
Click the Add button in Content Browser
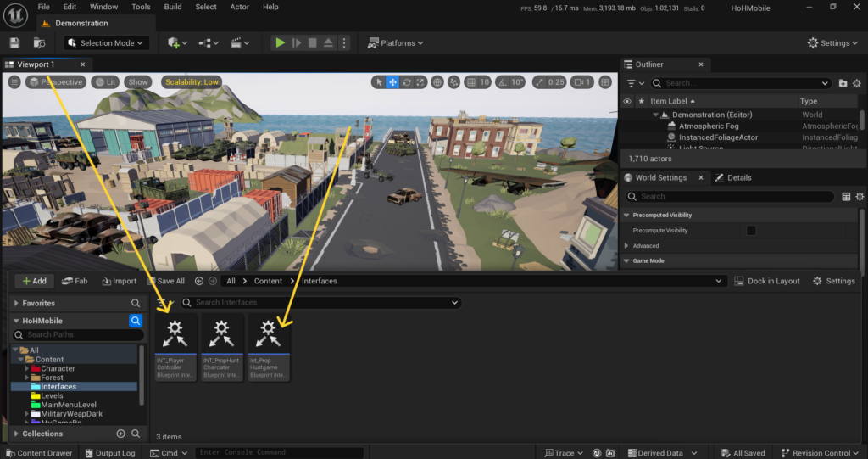tap(34, 281)
